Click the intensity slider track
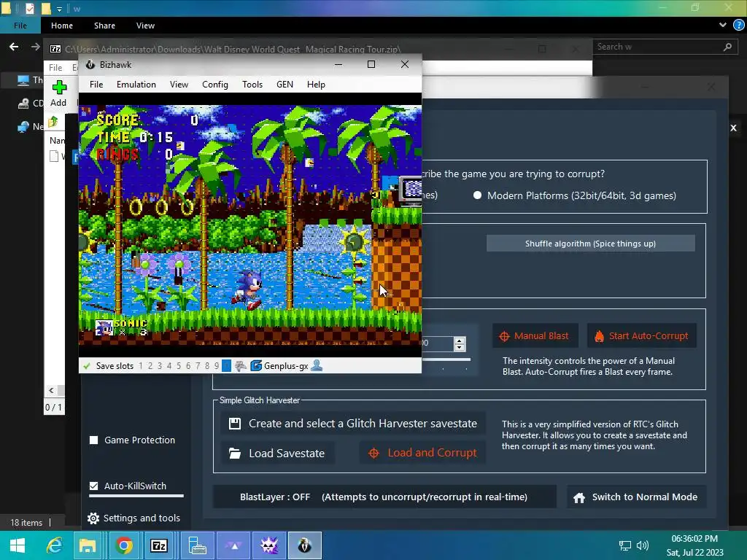Viewport: 747px width, 560px height. [x=446, y=359]
